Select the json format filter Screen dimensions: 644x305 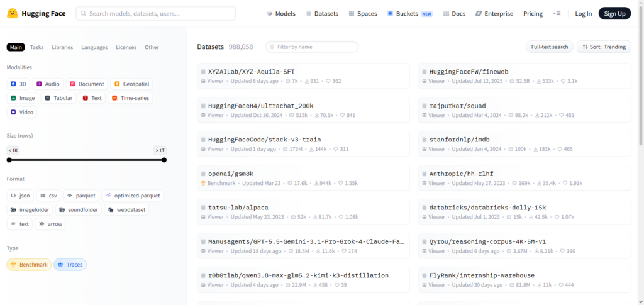point(20,196)
